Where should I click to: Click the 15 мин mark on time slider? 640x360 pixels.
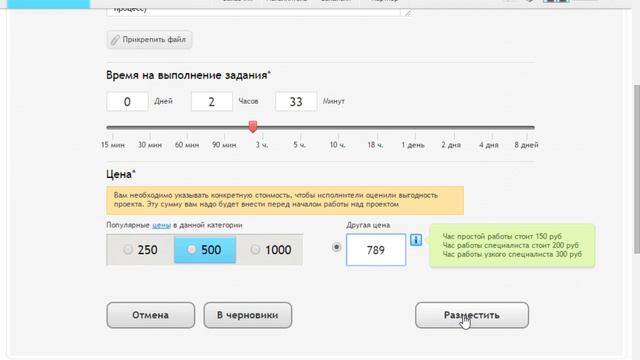tap(113, 145)
